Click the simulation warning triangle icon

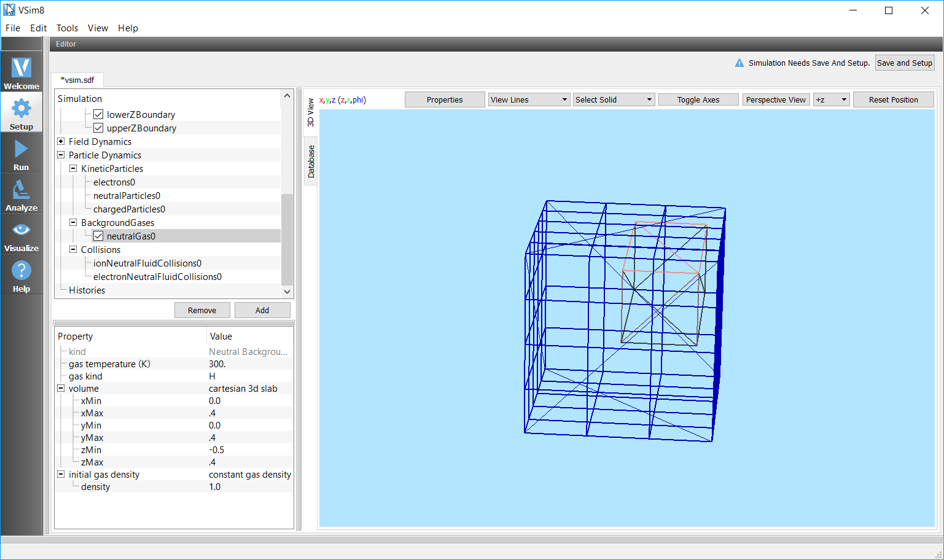pos(739,63)
